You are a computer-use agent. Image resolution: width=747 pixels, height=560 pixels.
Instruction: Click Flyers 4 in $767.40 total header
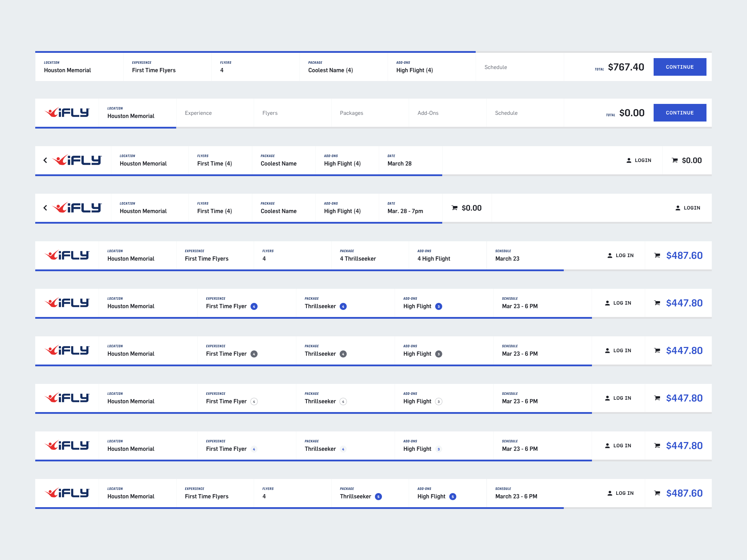tap(255, 67)
